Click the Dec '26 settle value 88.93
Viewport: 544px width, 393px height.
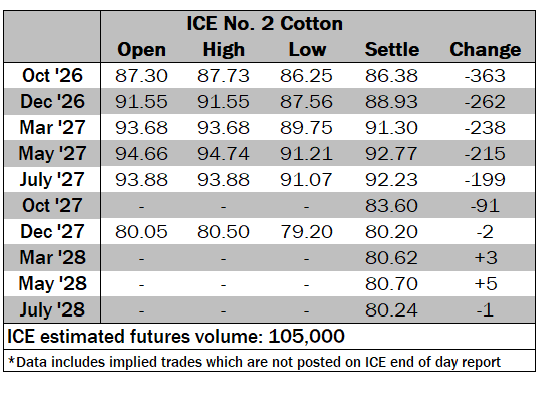click(x=391, y=102)
